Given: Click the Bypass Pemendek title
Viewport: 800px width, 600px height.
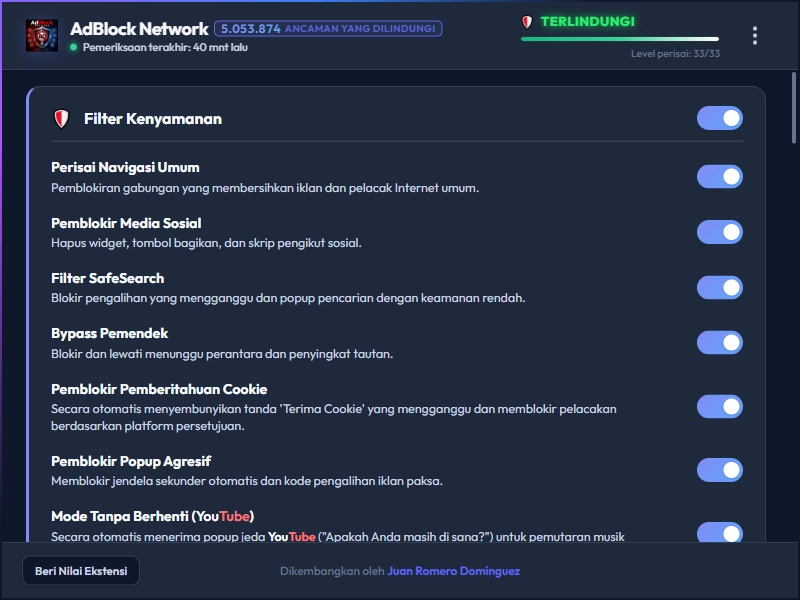Looking at the screenshot, I should point(110,334).
